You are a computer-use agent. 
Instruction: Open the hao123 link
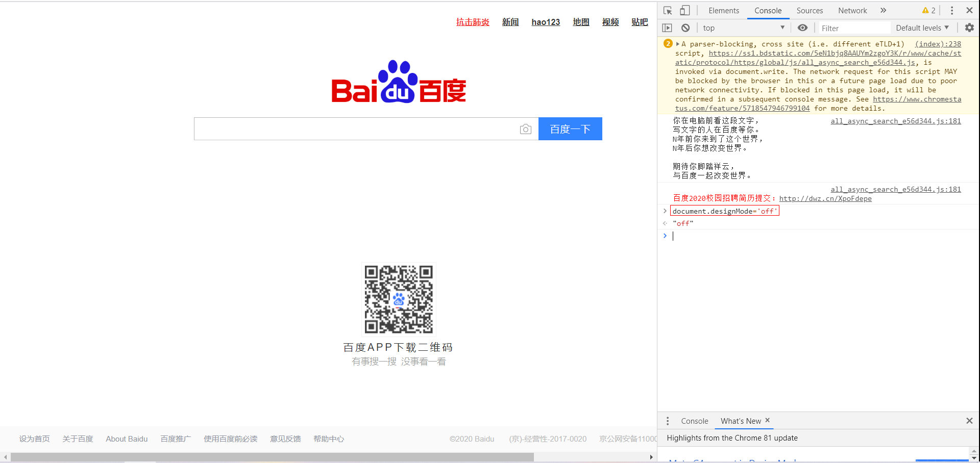click(x=546, y=22)
